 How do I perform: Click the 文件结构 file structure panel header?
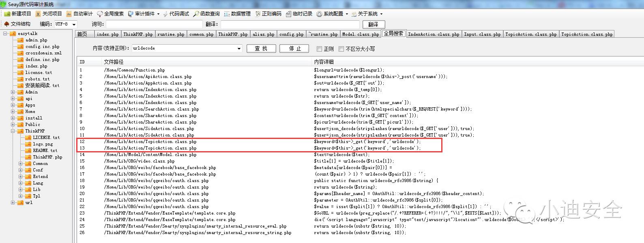[17, 24]
